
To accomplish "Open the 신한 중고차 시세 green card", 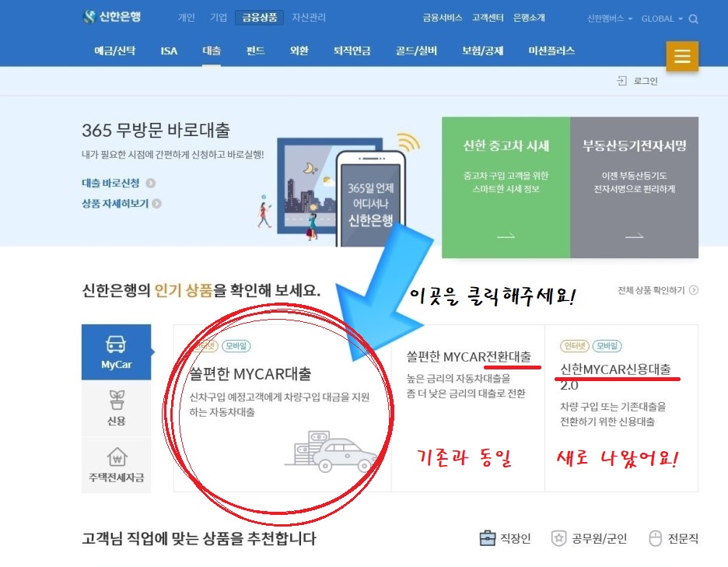I will pos(506,187).
